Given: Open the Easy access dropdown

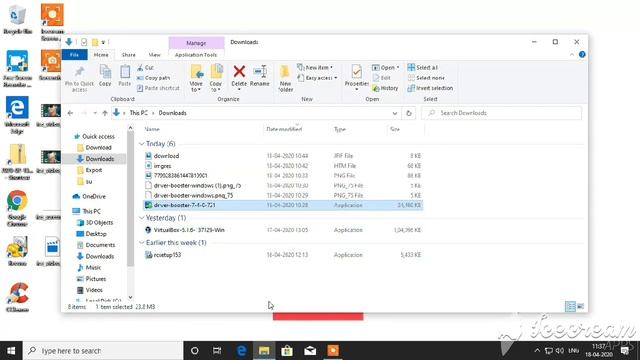Looking at the screenshot, I should click(x=318, y=78).
